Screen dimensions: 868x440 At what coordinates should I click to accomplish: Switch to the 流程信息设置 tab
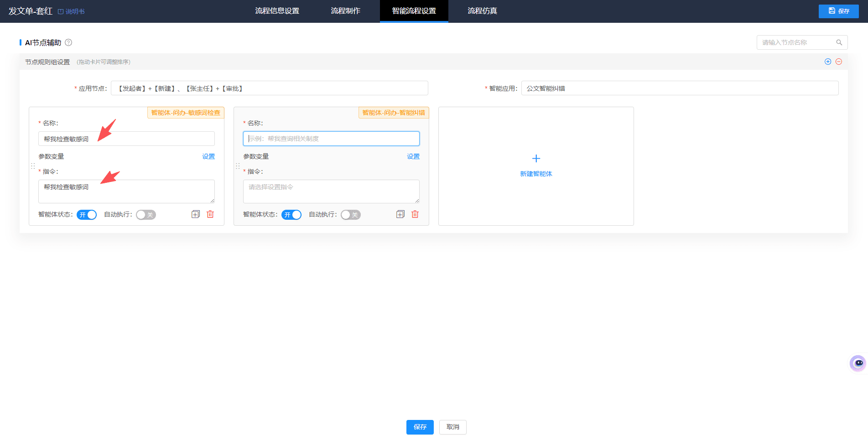(x=277, y=11)
